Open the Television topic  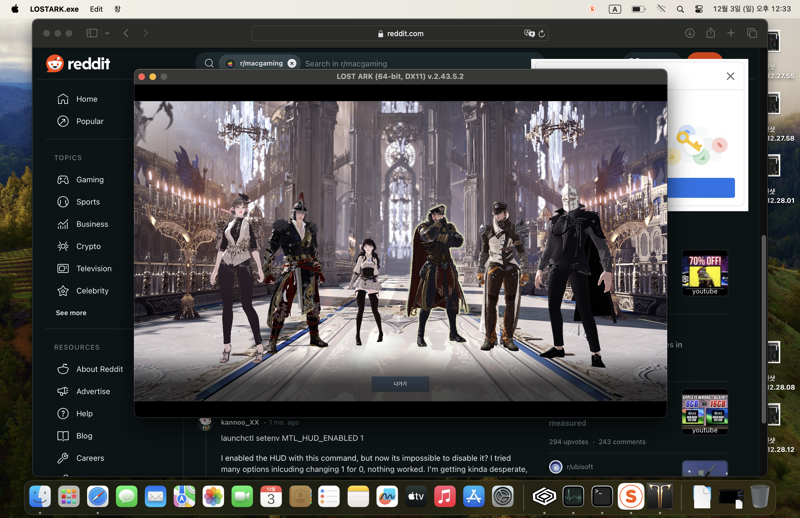click(x=93, y=268)
